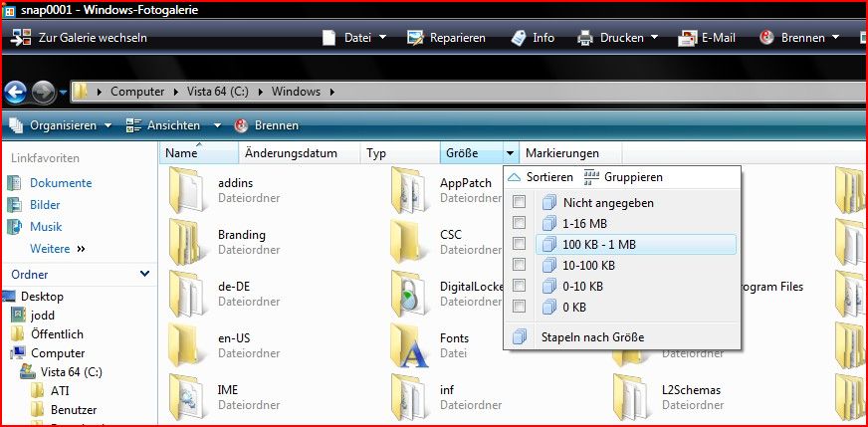Select the IME folder icon
Screen dimensions: 868x427
(186, 398)
